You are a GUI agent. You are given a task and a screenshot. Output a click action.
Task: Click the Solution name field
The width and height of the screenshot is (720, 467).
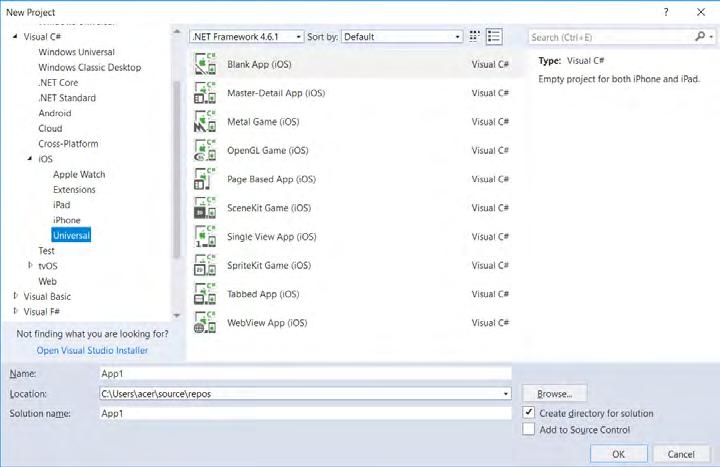pos(305,413)
